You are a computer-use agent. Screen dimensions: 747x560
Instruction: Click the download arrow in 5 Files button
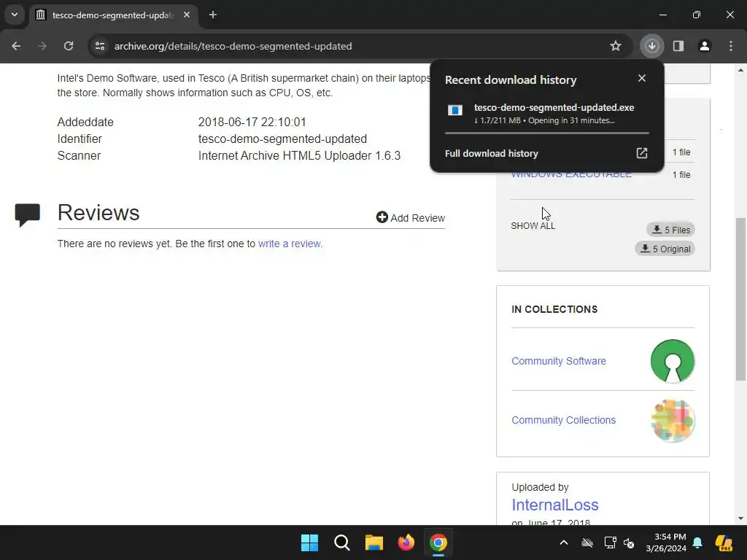click(x=657, y=230)
